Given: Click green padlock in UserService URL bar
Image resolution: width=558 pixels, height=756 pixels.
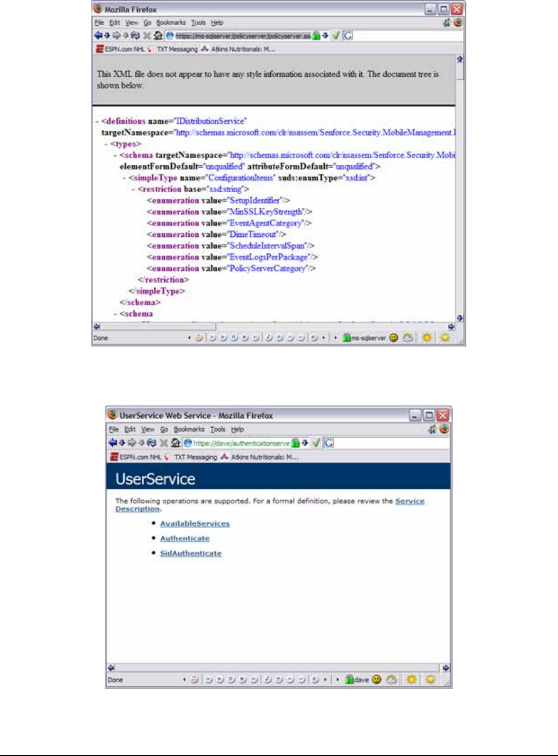Looking at the screenshot, I should tap(295, 443).
